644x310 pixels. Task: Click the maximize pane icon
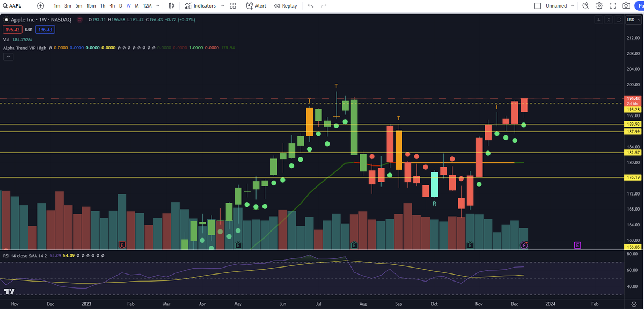click(619, 20)
